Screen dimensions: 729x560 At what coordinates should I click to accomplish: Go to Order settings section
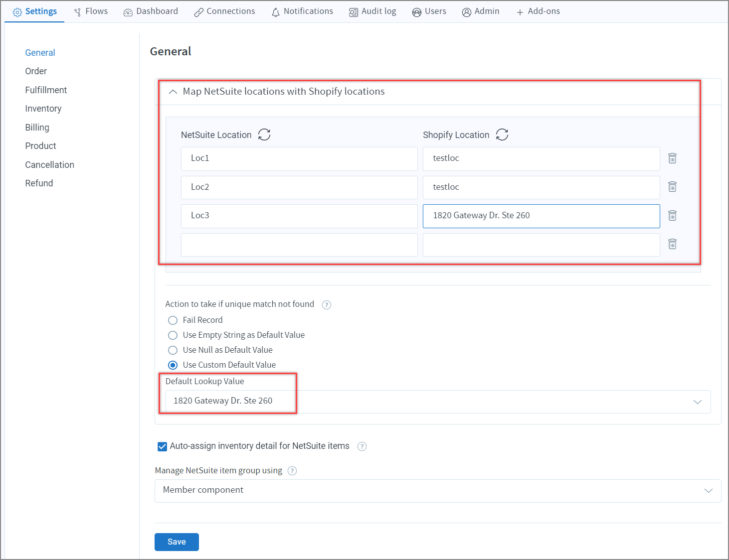[36, 71]
